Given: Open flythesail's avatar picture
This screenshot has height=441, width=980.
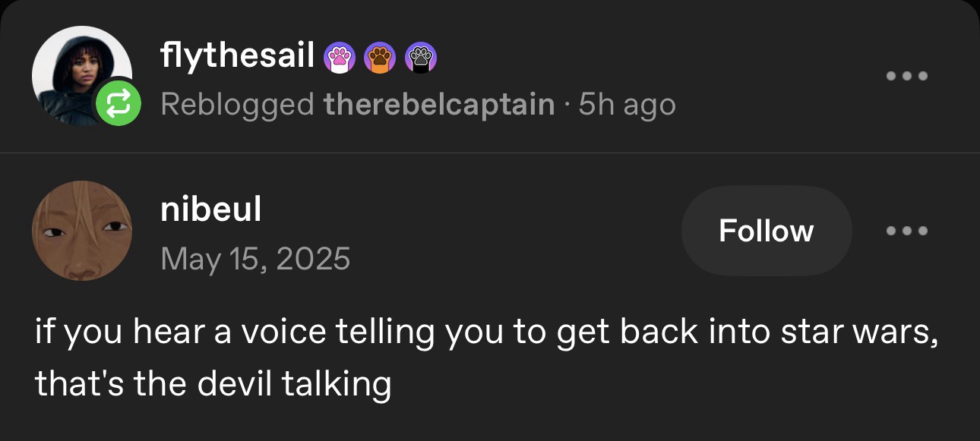Looking at the screenshot, I should click(x=76, y=70).
